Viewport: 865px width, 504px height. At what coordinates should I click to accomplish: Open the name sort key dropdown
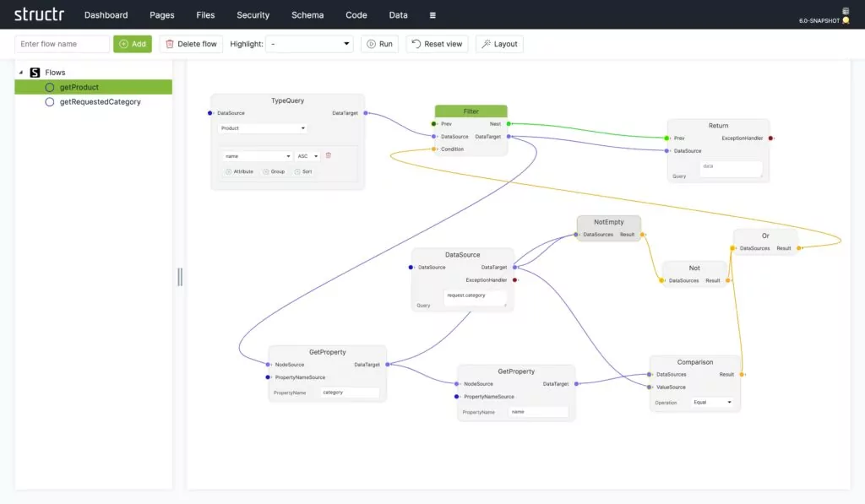tap(258, 156)
